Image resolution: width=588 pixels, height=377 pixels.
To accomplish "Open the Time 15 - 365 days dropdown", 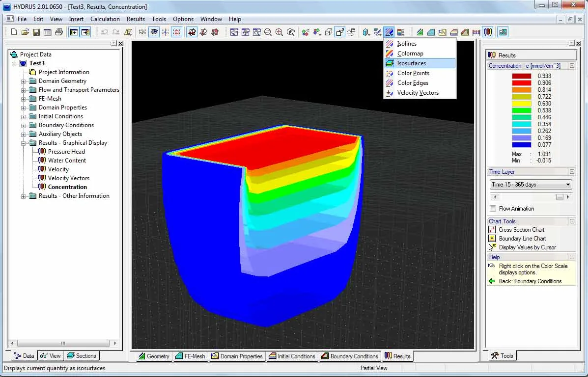I will [x=531, y=185].
